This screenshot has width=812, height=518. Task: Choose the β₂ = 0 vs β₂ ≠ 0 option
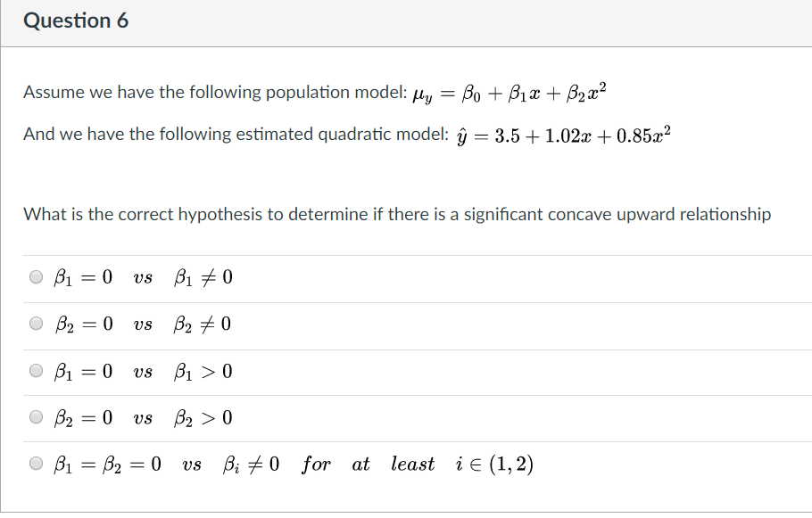pos(36,325)
